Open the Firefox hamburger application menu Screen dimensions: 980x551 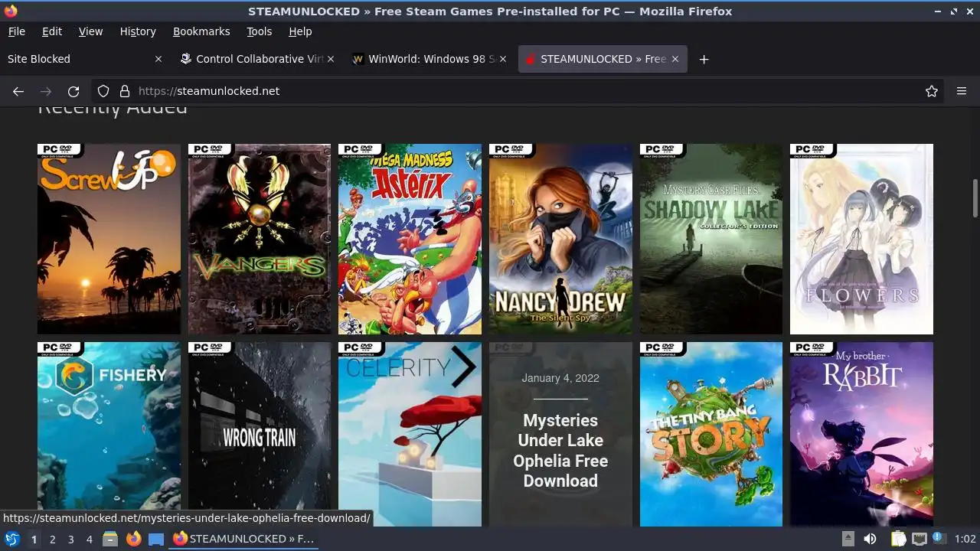click(962, 91)
